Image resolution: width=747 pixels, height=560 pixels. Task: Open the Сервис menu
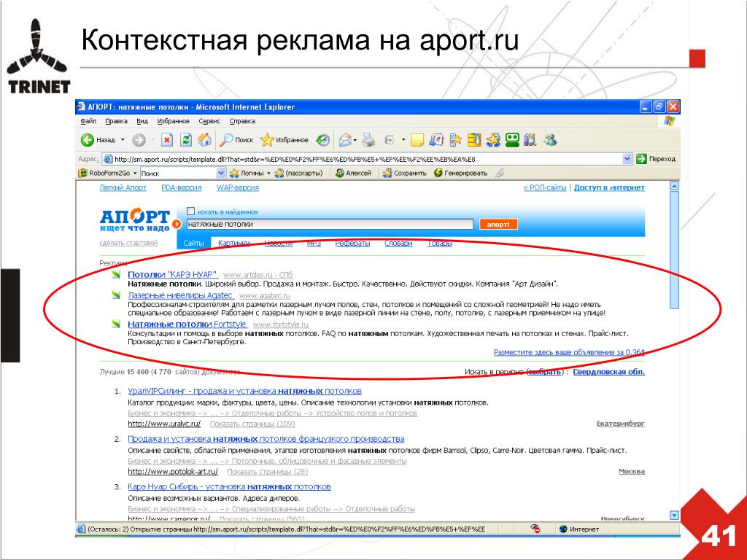click(209, 122)
